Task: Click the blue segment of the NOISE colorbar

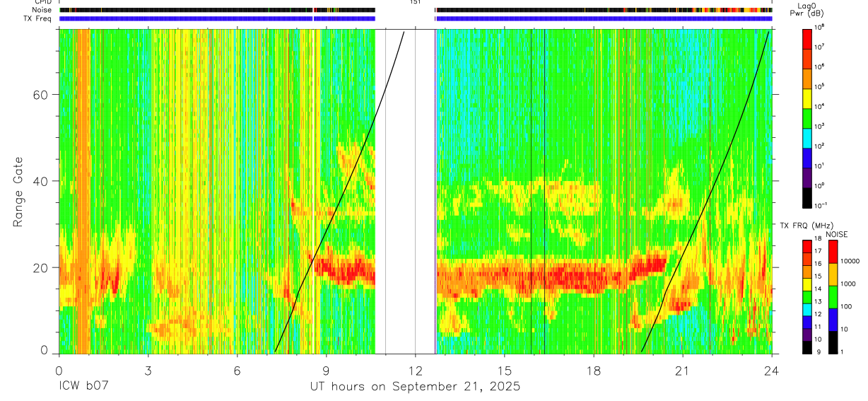Action: 835,320
